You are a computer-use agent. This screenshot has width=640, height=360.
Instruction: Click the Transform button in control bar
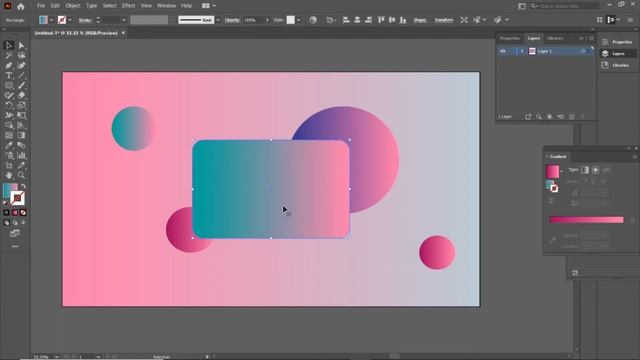(x=444, y=20)
